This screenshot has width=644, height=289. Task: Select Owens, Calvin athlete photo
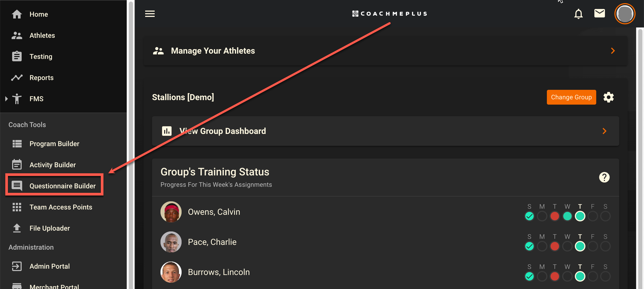(171, 212)
